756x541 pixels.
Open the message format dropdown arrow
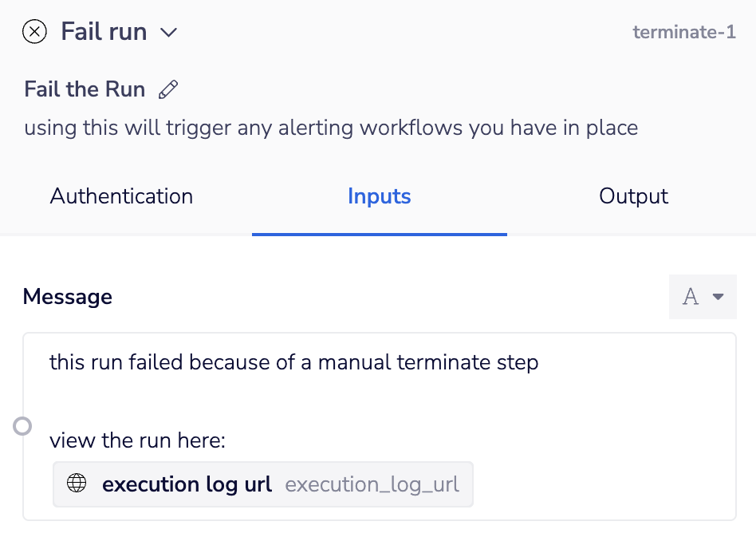(718, 297)
